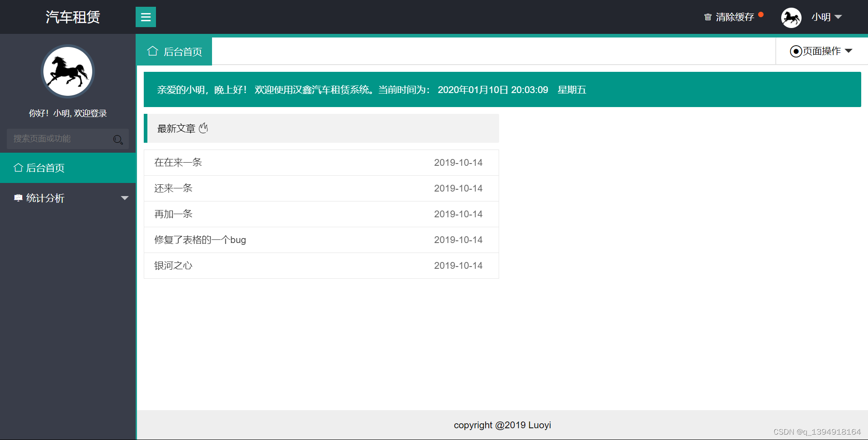Click the 汽车租赁 logo title
868x440 pixels.
[x=72, y=17]
